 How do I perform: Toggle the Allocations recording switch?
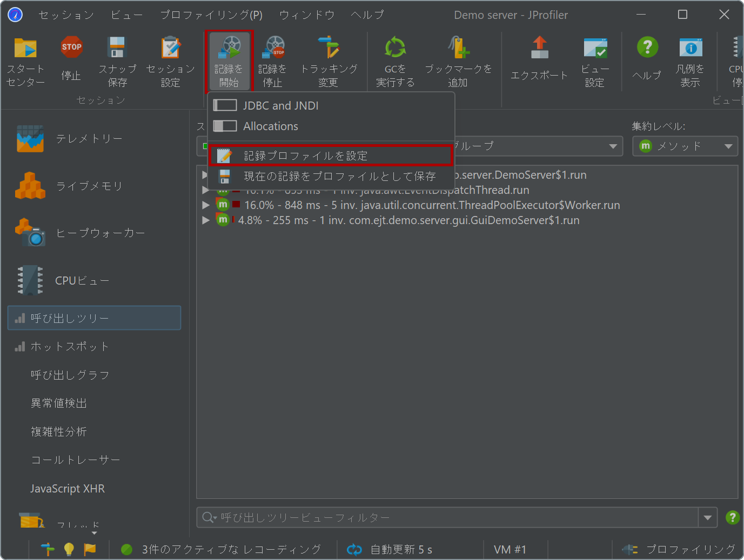[x=225, y=126]
